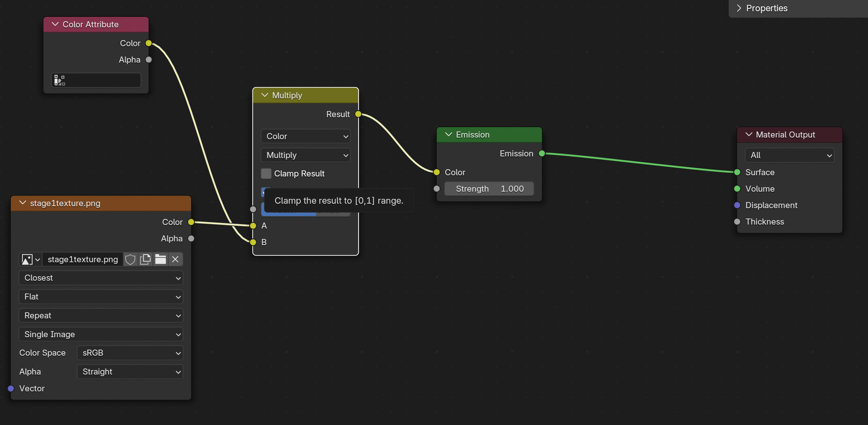This screenshot has height=425, width=868.
Task: Enable the Clamp Result checkbox
Action: coord(266,173)
